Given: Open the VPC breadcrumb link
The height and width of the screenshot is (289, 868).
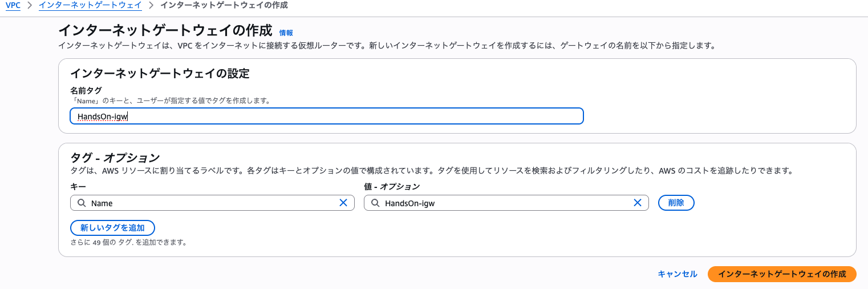Looking at the screenshot, I should (13, 5).
